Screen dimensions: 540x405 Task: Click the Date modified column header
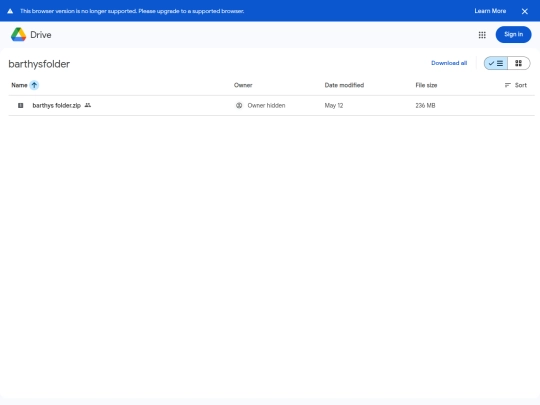(x=344, y=85)
